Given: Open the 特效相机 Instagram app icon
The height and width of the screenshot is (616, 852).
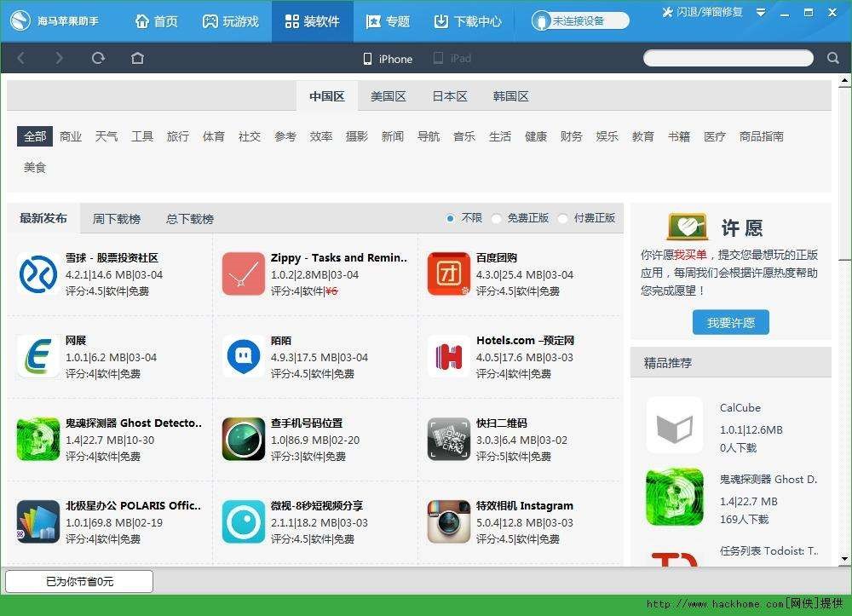Looking at the screenshot, I should point(449,521).
